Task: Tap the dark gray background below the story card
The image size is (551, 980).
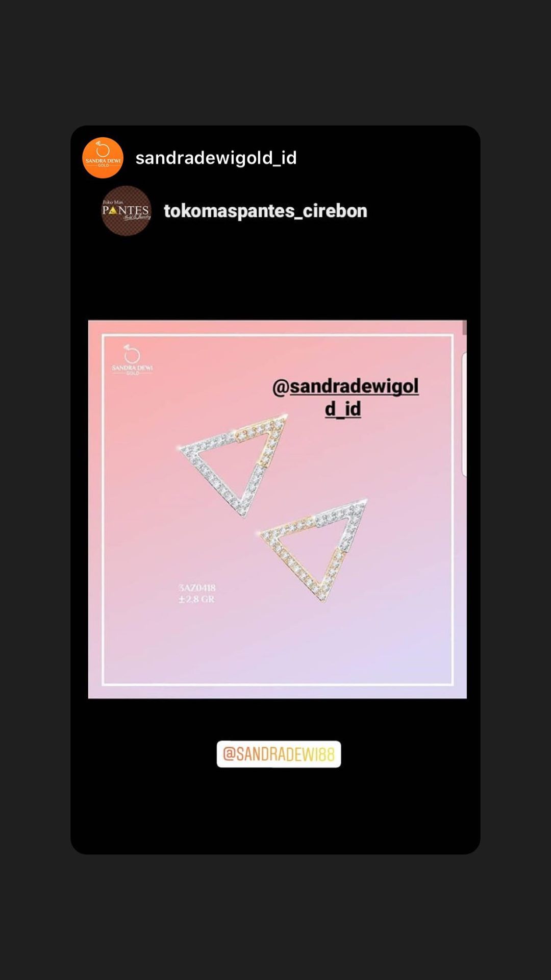Action: click(275, 917)
